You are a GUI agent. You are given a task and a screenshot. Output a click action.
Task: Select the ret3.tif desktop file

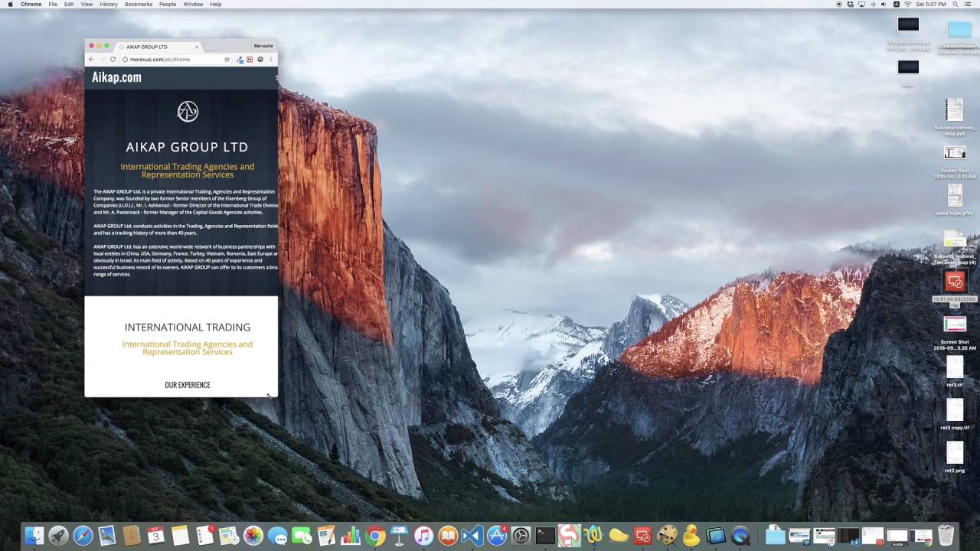955,367
